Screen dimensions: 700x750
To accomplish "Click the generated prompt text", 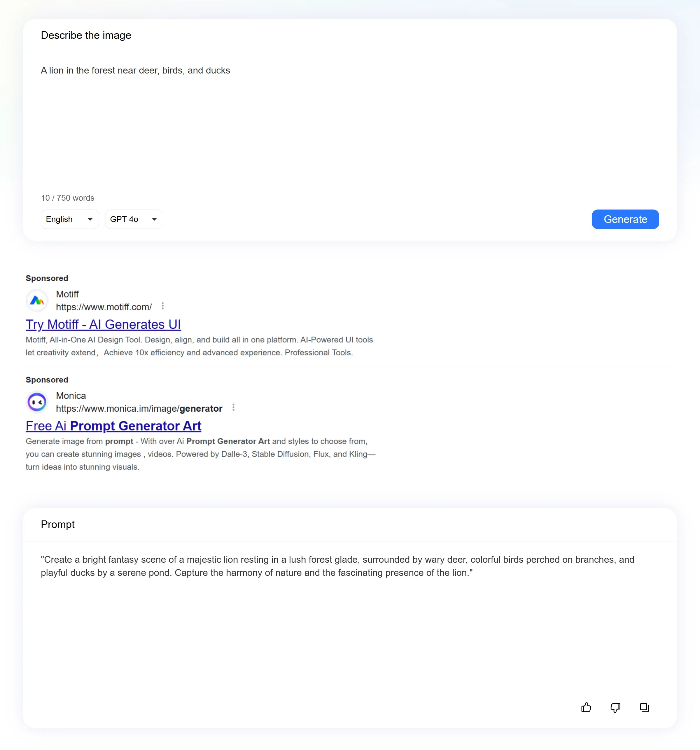I will coord(337,566).
